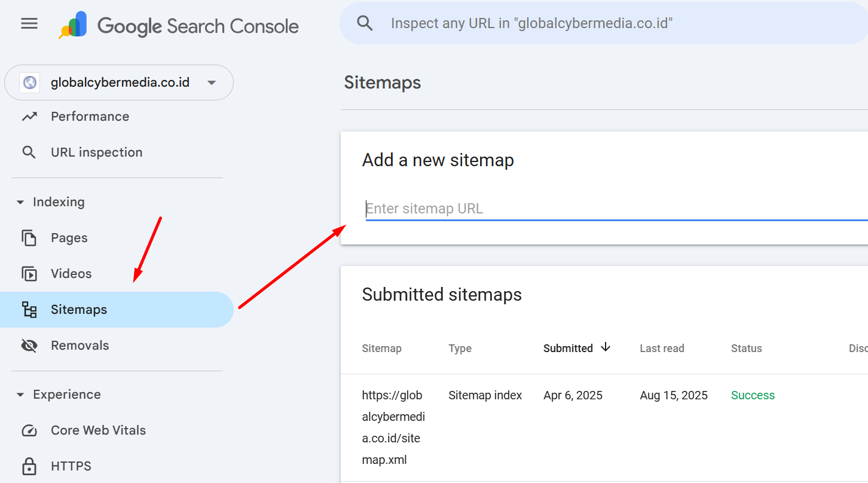
Task: Open the globalcybermedia.co.id property dropdown
Action: pos(119,82)
